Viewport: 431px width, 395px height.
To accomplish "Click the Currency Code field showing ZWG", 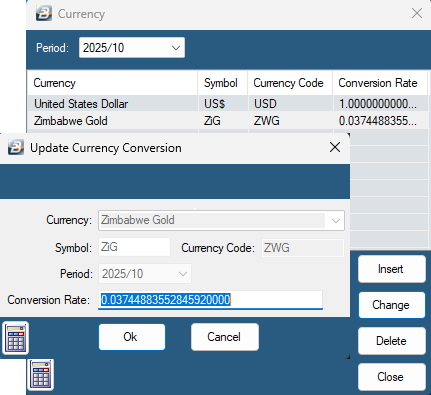I will [x=303, y=248].
